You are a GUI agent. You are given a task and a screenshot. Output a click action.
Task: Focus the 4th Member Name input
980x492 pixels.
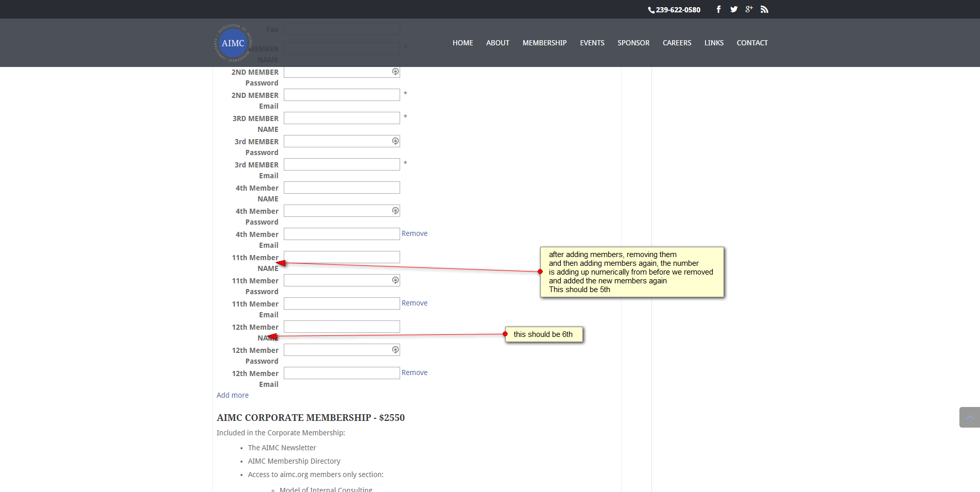pyautogui.click(x=342, y=188)
